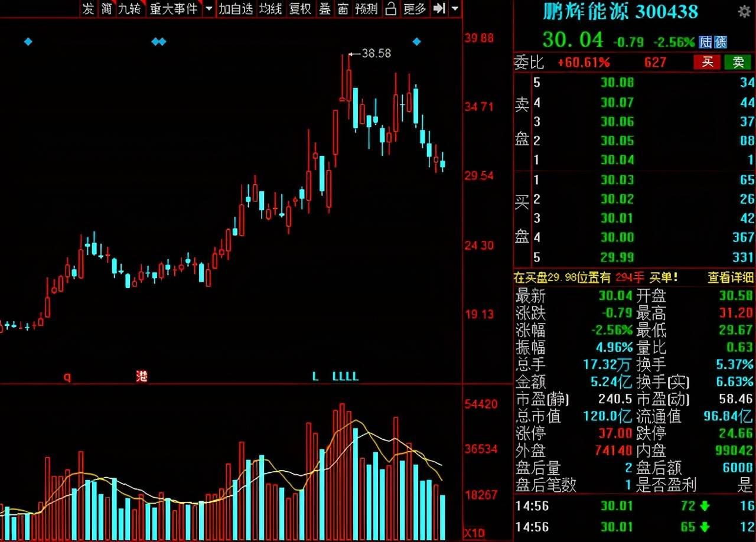Click the green 卖 sell button

click(738, 62)
